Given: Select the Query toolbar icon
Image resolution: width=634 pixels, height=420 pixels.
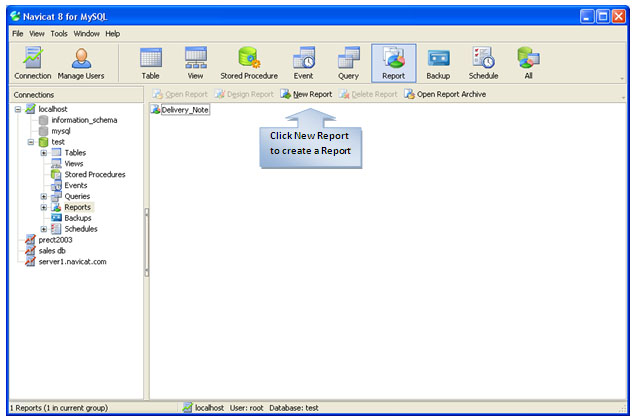Looking at the screenshot, I should (348, 63).
